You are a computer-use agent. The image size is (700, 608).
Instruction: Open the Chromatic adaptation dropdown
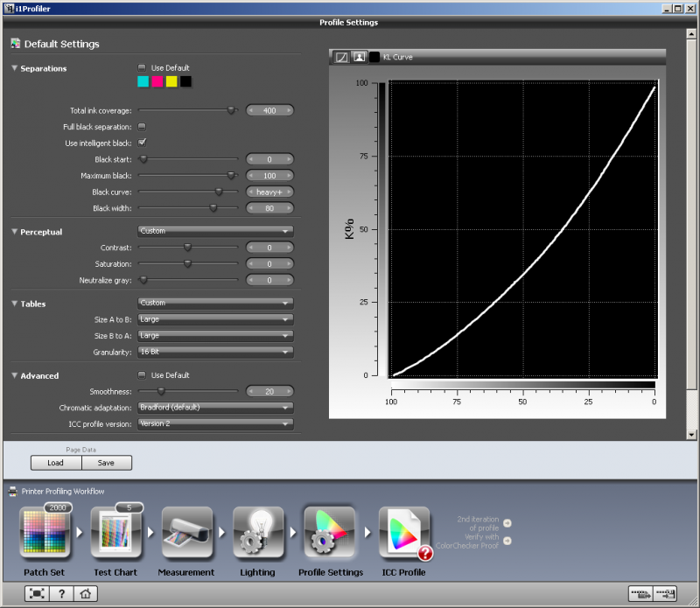(x=215, y=408)
